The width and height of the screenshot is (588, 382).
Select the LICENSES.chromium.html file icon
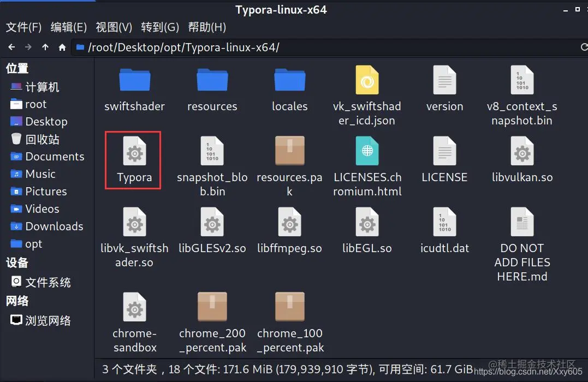tap(367, 151)
